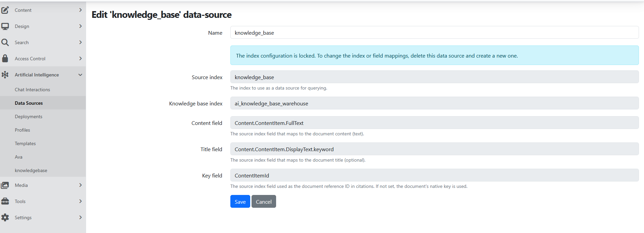Click the Access Control padlock icon
This screenshot has width=644, height=233.
click(x=5, y=59)
